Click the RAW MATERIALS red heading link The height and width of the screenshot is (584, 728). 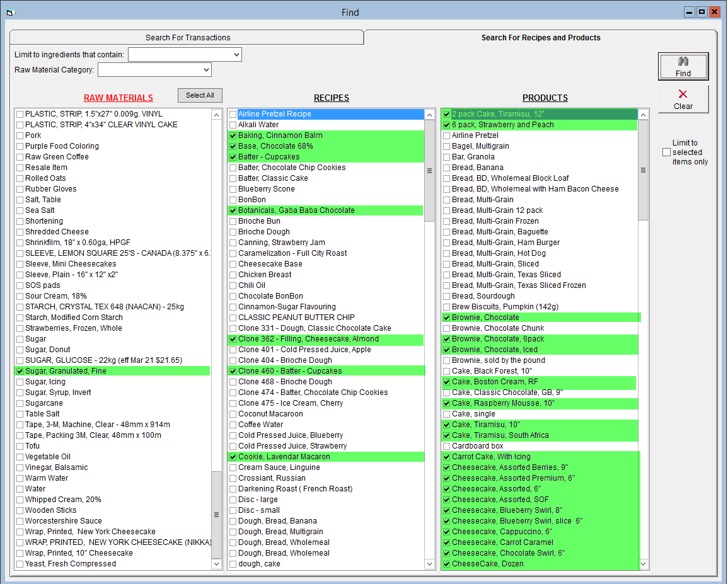pyautogui.click(x=118, y=98)
